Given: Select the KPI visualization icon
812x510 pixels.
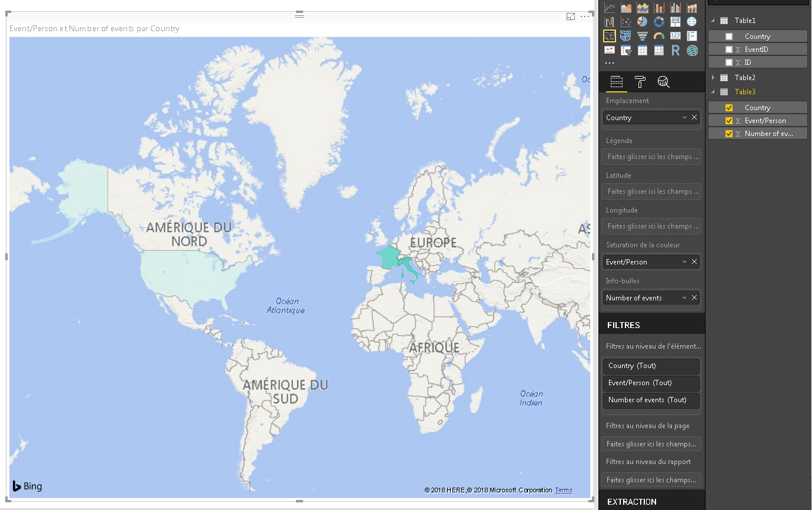Looking at the screenshot, I should click(x=610, y=51).
